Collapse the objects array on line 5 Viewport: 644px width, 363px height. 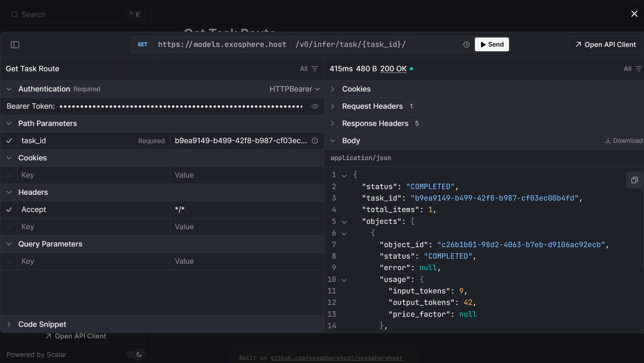344,222
